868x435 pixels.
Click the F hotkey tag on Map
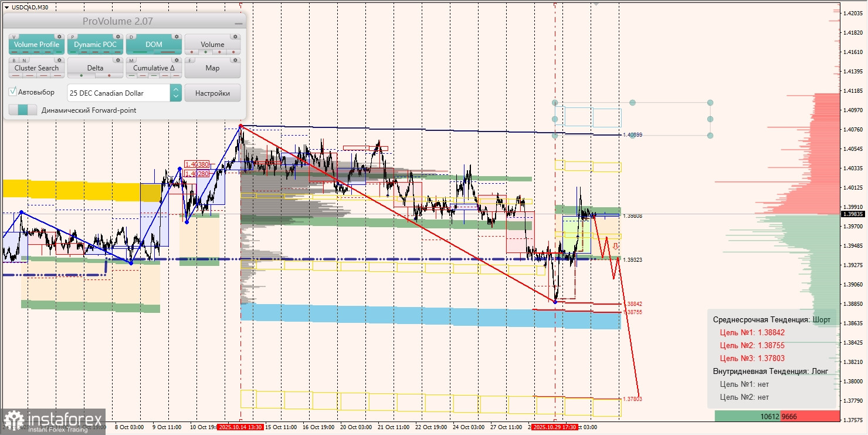191,60
